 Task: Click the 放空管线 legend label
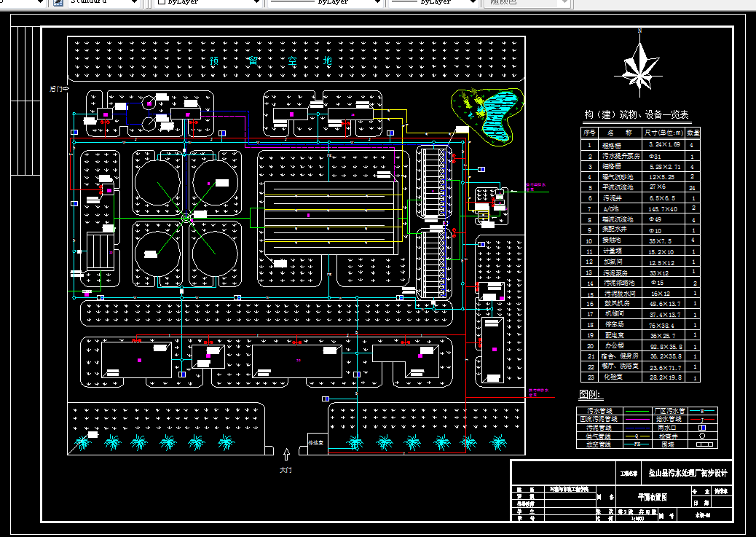(x=599, y=444)
